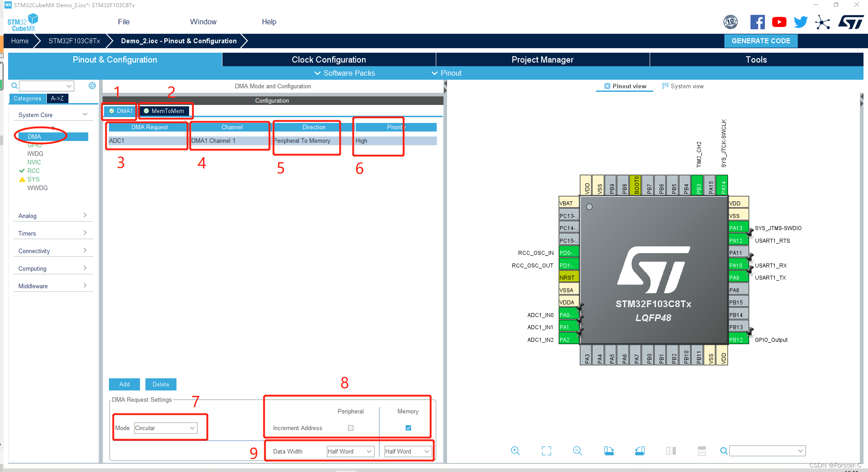
Task: Click the Priority cell showing High
Action: (396, 141)
